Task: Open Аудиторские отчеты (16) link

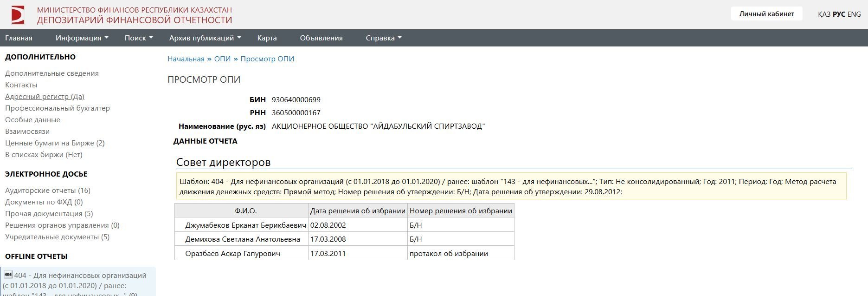Action: (48, 191)
